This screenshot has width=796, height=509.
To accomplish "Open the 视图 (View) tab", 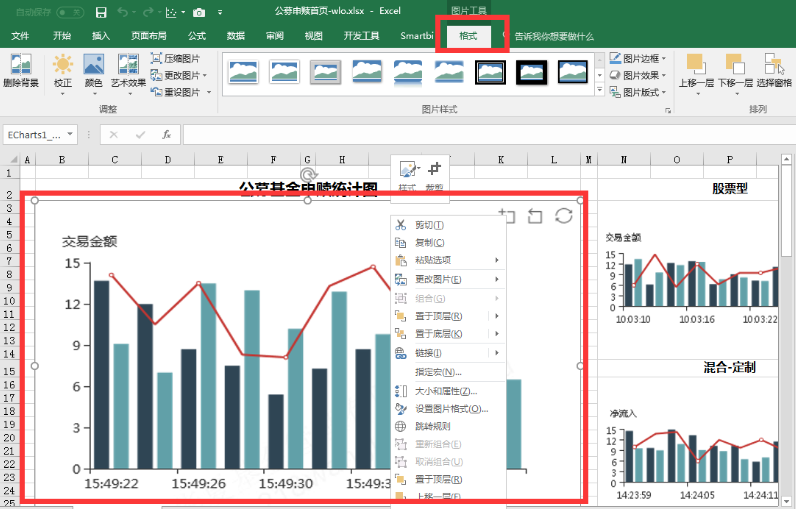I will click(313, 36).
